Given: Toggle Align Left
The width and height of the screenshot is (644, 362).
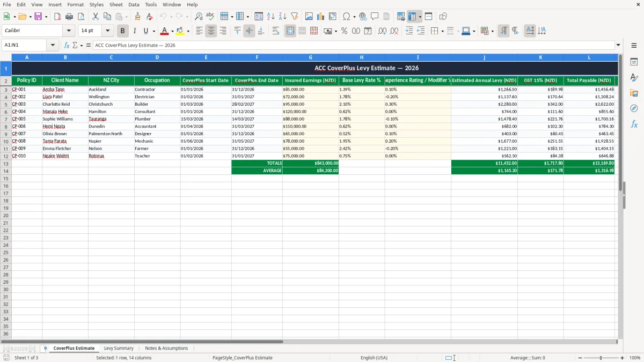Looking at the screenshot, I should [x=199, y=31].
